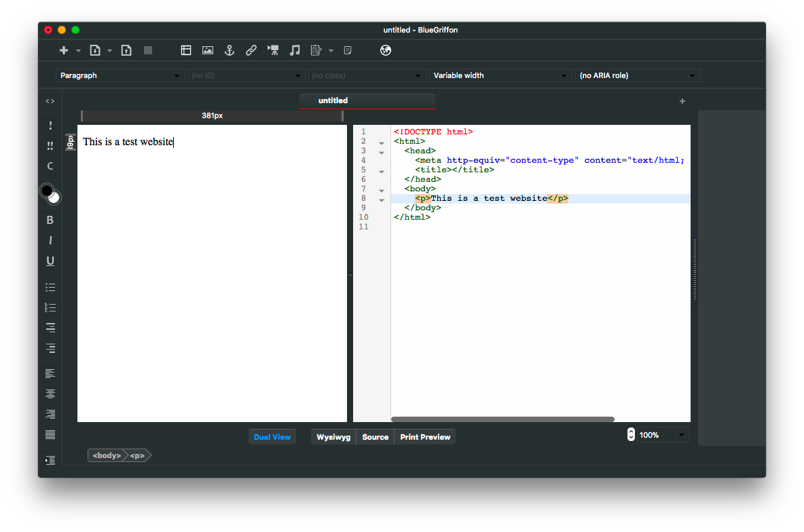Expand the arrow next to open file icon
The height and width of the screenshot is (532, 804).
[x=110, y=51]
